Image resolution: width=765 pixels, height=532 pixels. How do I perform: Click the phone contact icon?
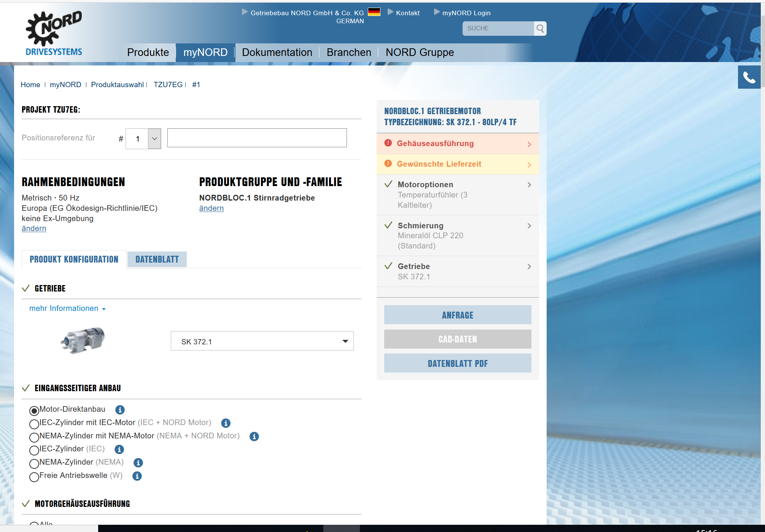[749, 77]
